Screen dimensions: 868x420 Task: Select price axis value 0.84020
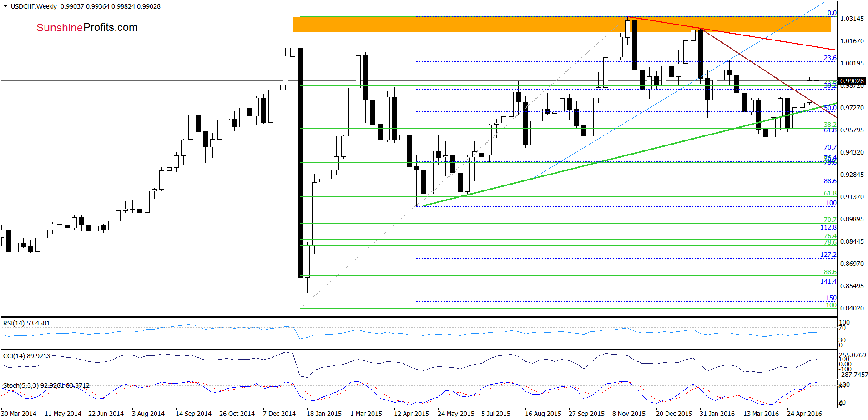point(852,308)
